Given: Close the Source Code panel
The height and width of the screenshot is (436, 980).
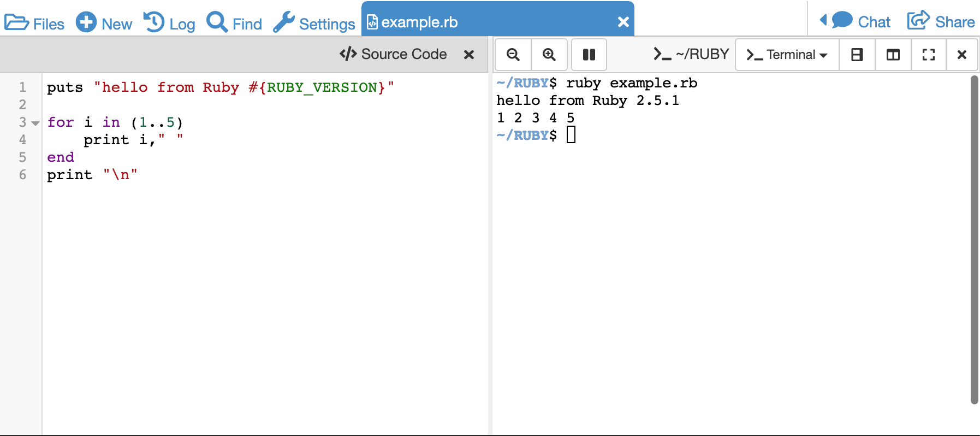Looking at the screenshot, I should 468,55.
